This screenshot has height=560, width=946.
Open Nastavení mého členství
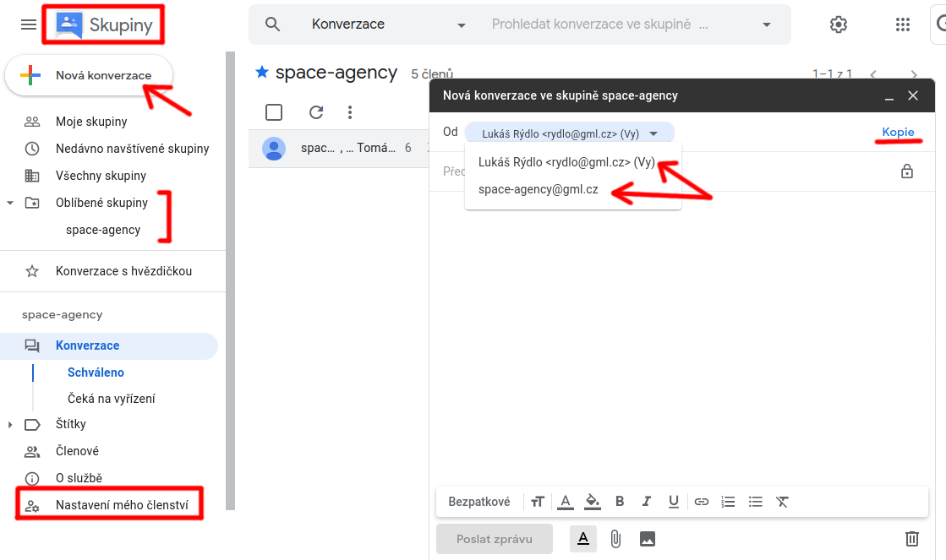click(x=122, y=505)
